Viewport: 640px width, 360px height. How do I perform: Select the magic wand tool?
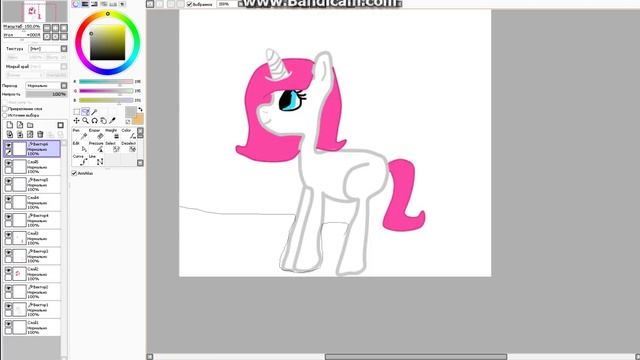tap(94, 112)
